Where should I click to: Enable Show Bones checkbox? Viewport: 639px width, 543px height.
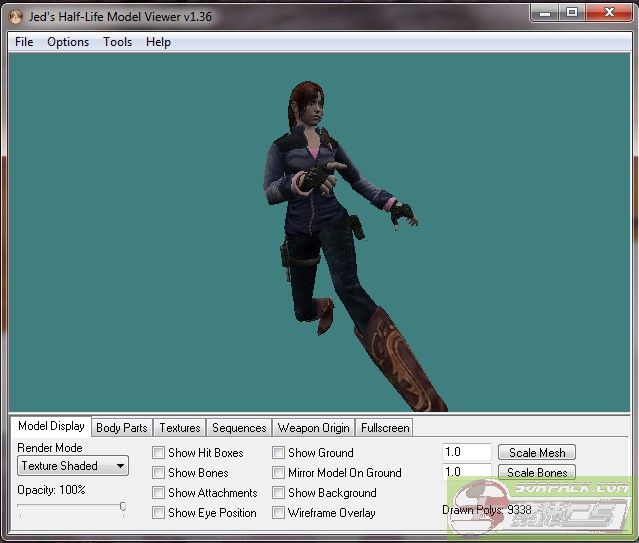pos(158,473)
